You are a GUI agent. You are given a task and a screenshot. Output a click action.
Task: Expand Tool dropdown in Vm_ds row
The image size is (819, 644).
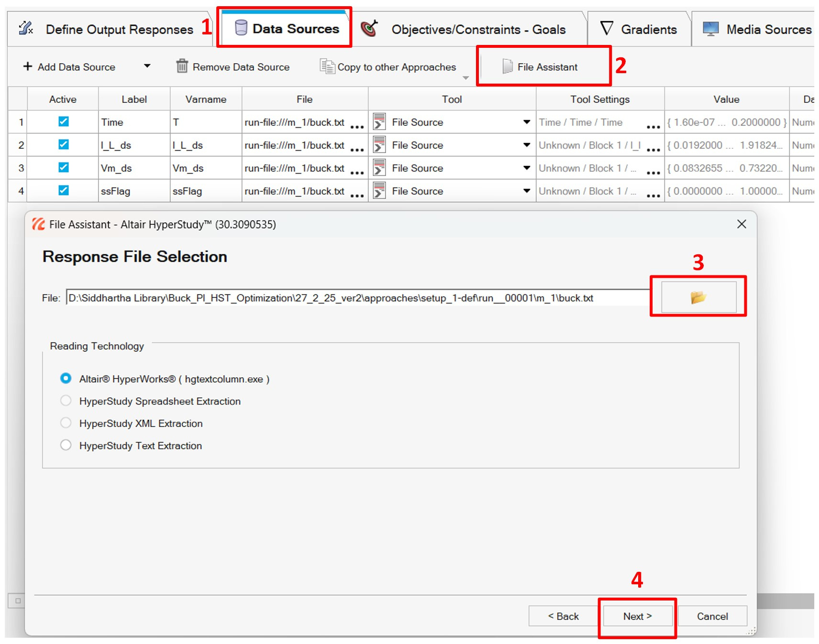(527, 168)
